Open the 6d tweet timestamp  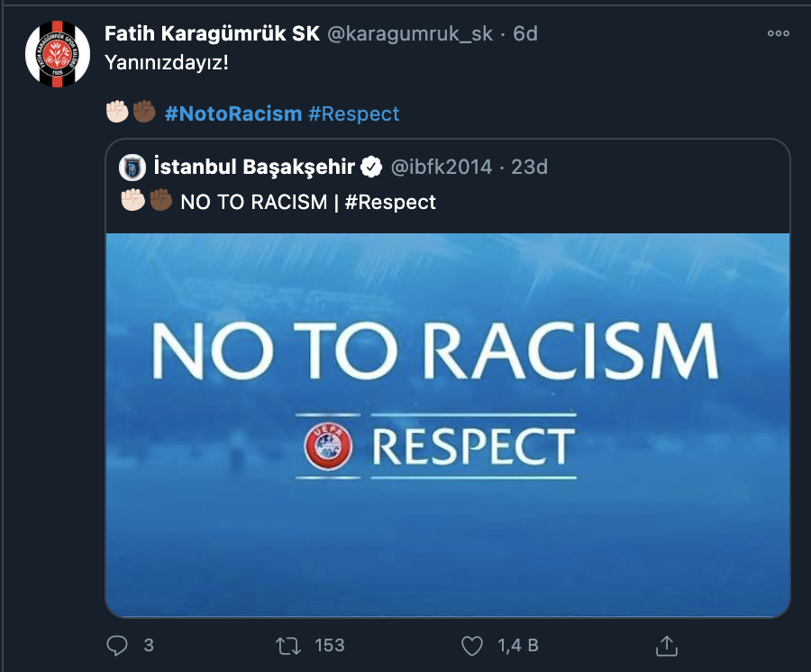(525, 33)
